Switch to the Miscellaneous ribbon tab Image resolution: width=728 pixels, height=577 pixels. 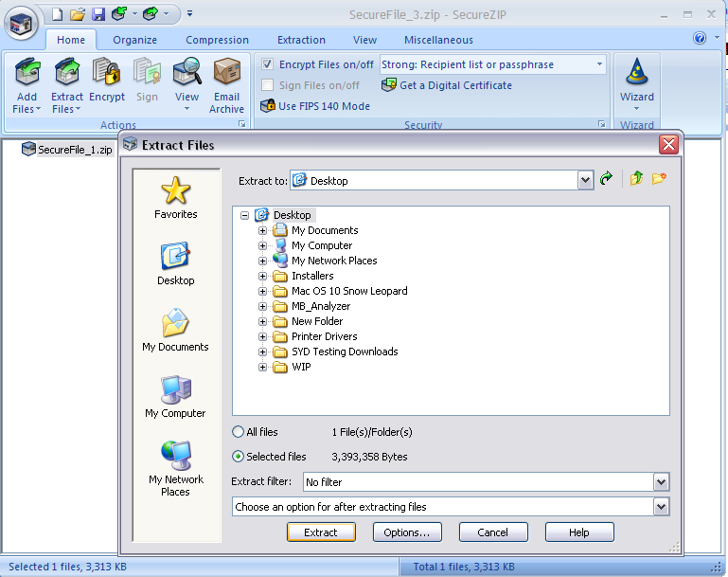[438, 40]
